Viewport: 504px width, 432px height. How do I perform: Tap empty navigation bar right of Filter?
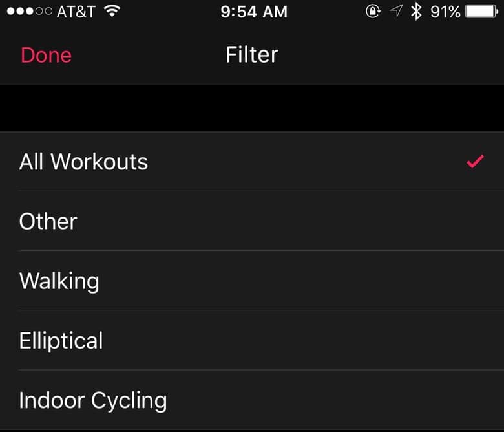(x=388, y=55)
